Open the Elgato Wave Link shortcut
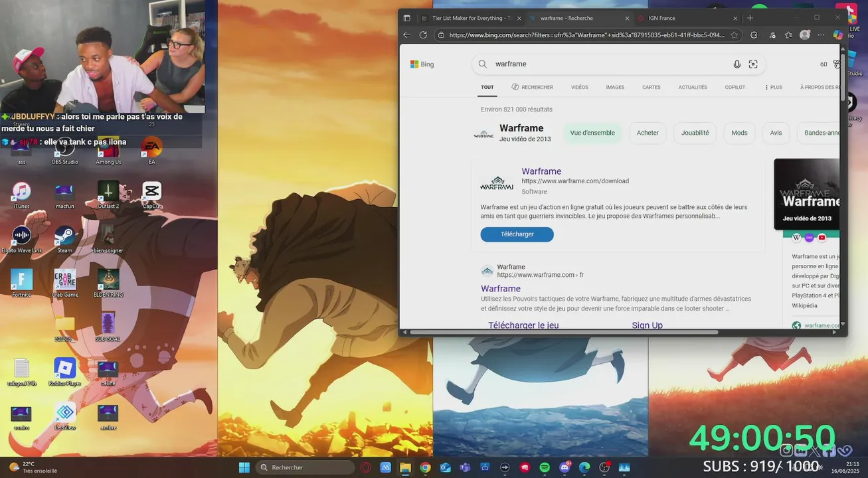The height and width of the screenshot is (478, 868). coord(21,240)
